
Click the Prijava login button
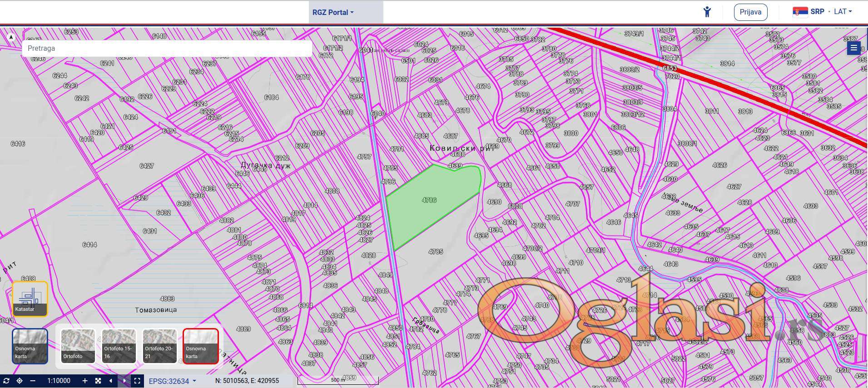click(x=750, y=12)
